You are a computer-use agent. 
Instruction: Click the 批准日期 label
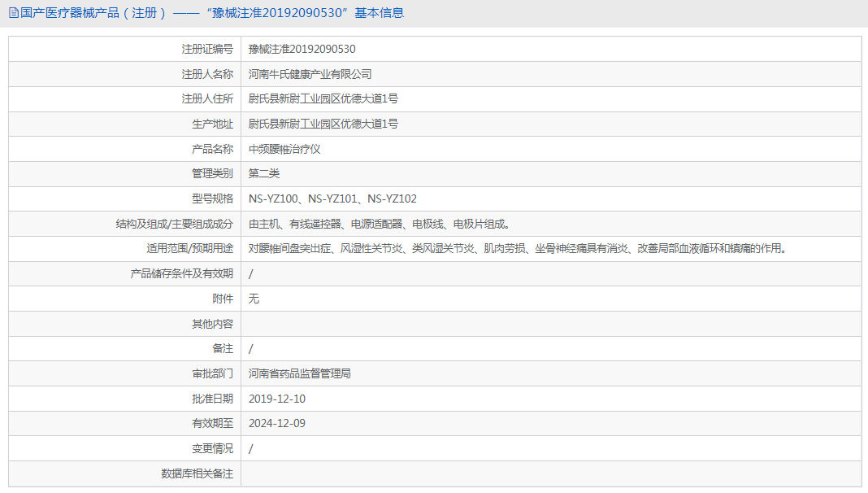[213, 399]
